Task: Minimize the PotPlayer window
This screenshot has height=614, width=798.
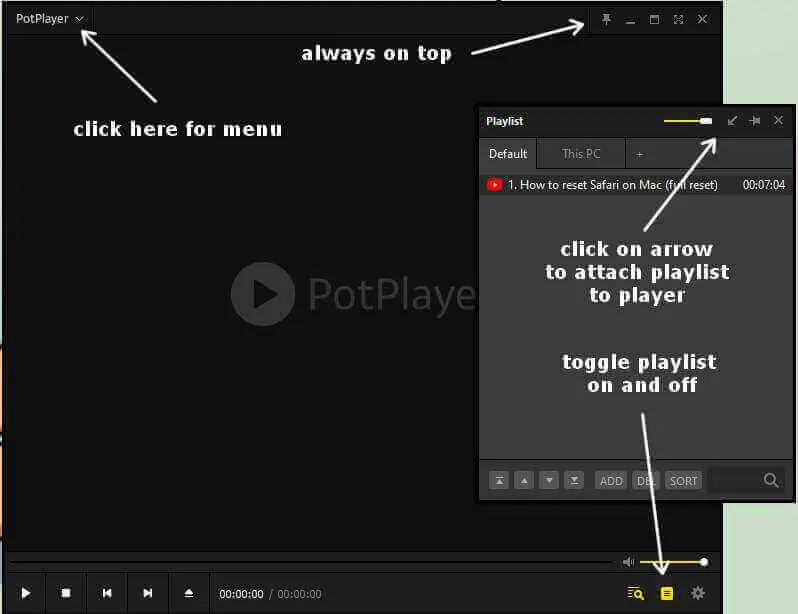Action: click(630, 20)
